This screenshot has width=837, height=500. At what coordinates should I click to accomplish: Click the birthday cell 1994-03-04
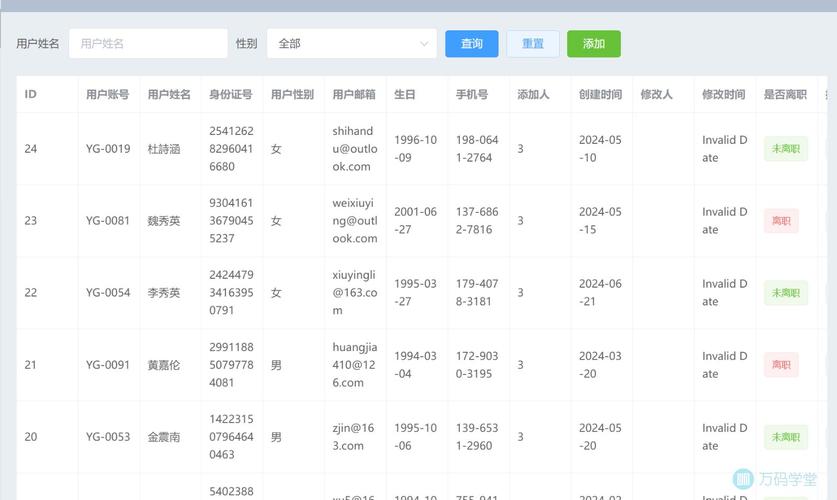coord(415,365)
